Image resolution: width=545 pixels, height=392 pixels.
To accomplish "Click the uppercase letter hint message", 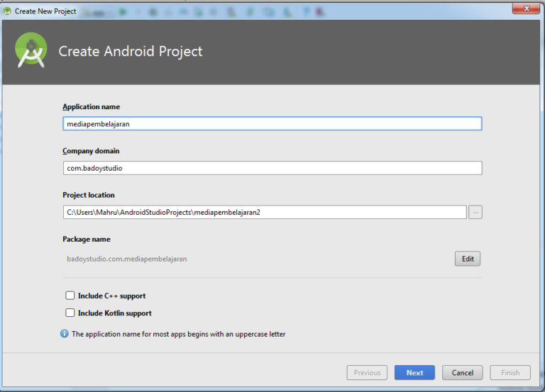I will 178,334.
